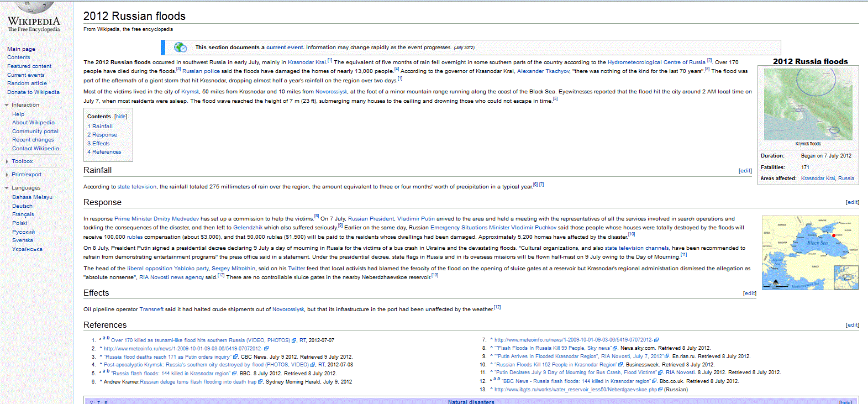868x404 pixels.
Task: Click the up-caret backlink of reference 3
Action: point(101,357)
